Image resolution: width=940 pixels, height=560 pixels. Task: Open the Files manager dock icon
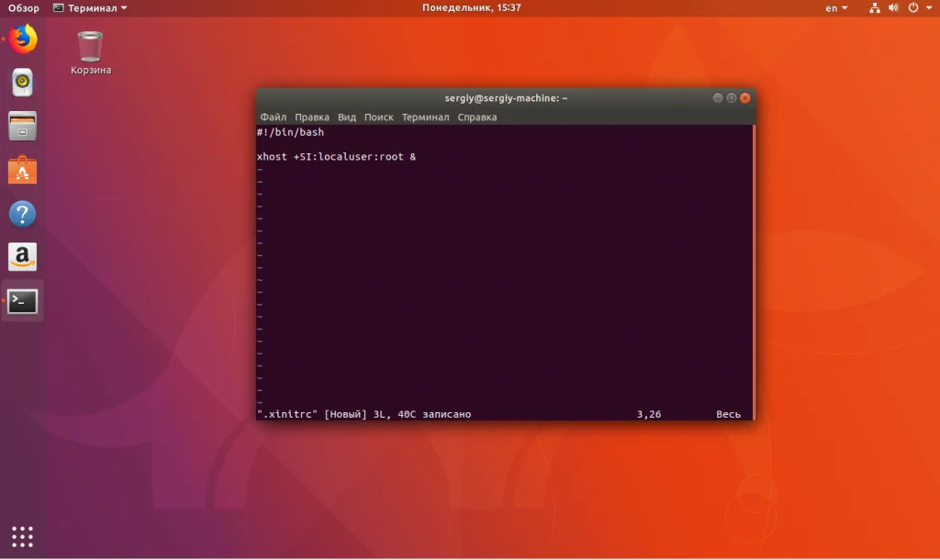(22, 126)
